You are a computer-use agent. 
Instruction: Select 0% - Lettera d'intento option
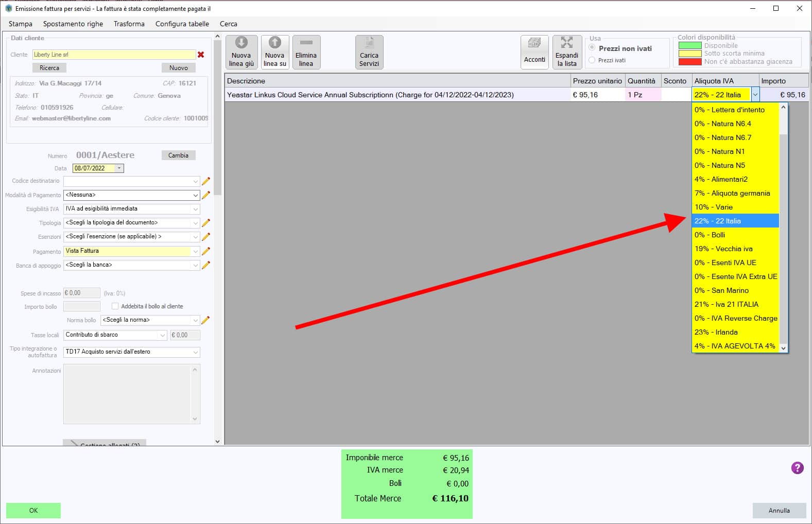[x=735, y=110]
